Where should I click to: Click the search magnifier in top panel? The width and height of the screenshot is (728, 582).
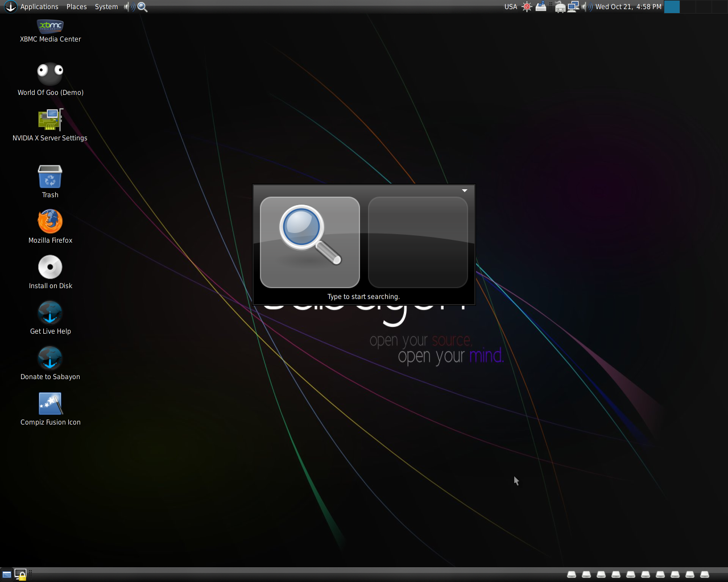(x=143, y=7)
